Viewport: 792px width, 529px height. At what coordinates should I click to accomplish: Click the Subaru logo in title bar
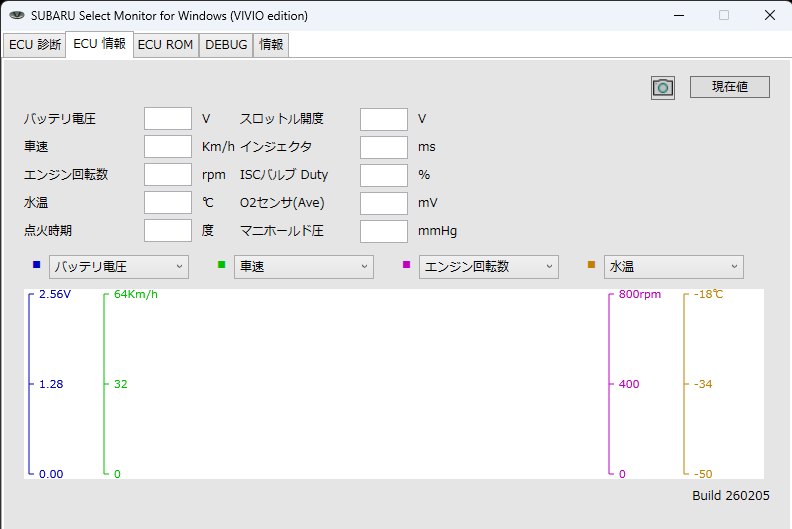coord(16,16)
